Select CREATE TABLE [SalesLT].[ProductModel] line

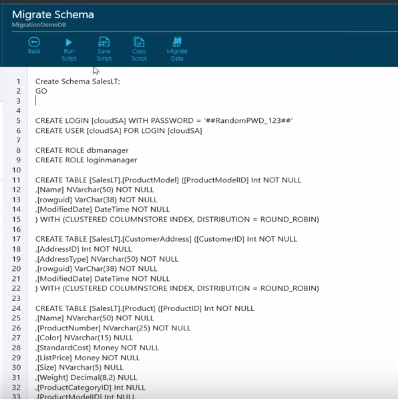[x=168, y=180]
